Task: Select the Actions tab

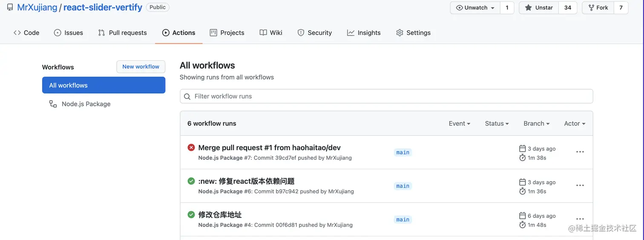Action: click(179, 33)
